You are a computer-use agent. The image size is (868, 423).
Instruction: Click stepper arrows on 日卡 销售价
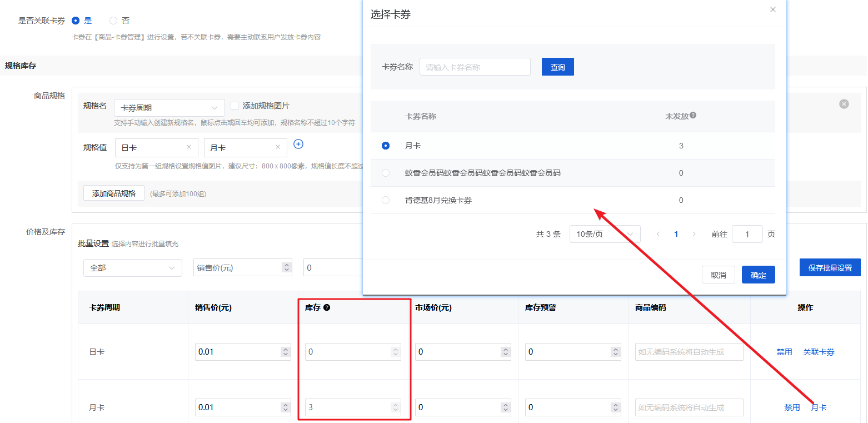point(286,352)
